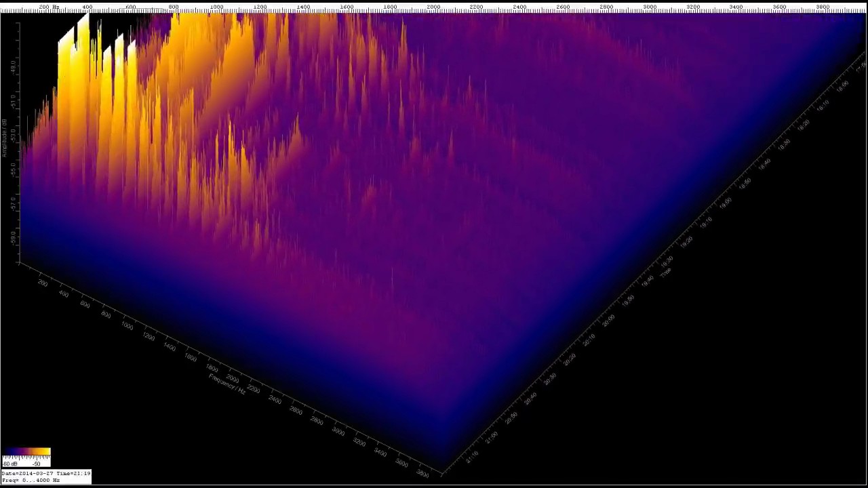Click the -60 dB label on the color scale
The image size is (868, 488).
tap(10, 464)
